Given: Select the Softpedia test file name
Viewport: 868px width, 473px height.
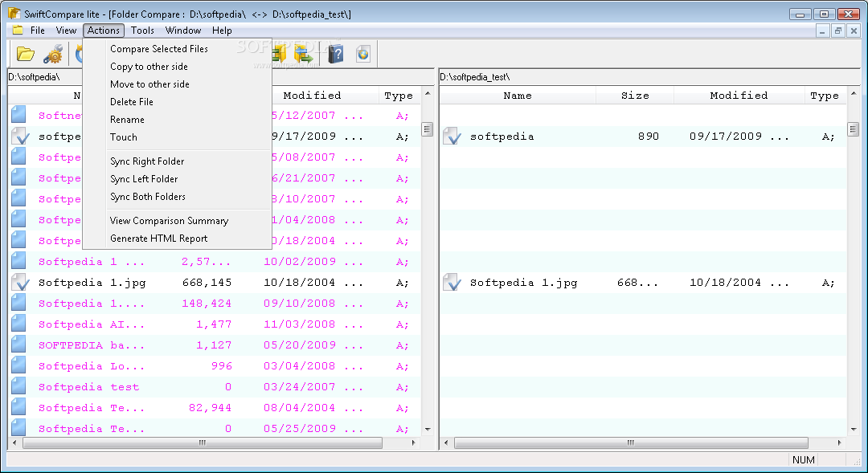Looking at the screenshot, I should click(88, 387).
